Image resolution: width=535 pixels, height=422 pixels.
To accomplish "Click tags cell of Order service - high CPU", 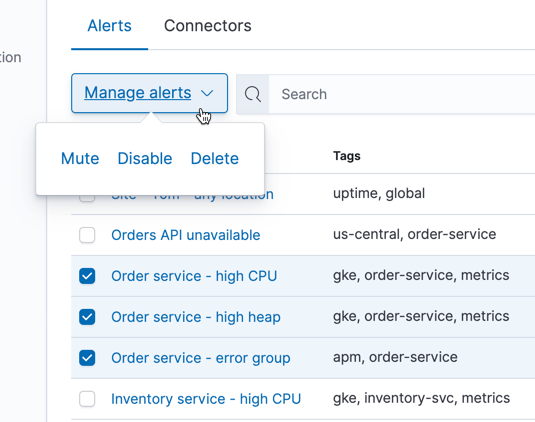I will pos(421,275).
